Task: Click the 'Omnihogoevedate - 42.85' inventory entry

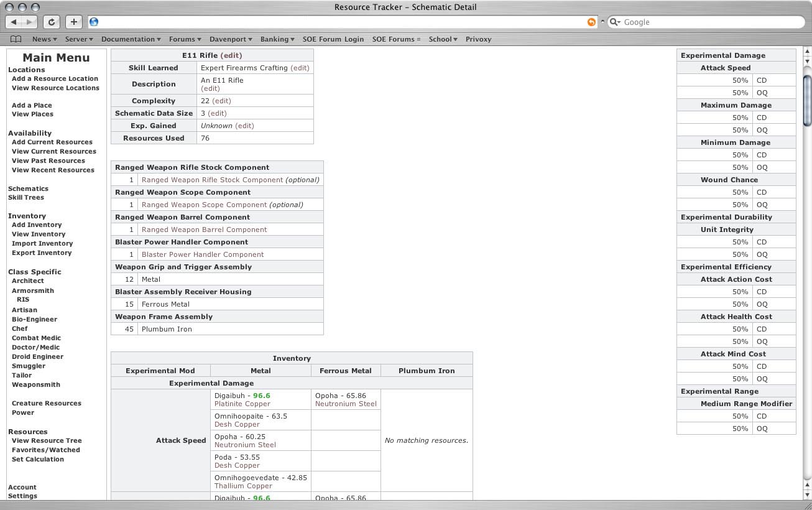Action: (x=261, y=478)
